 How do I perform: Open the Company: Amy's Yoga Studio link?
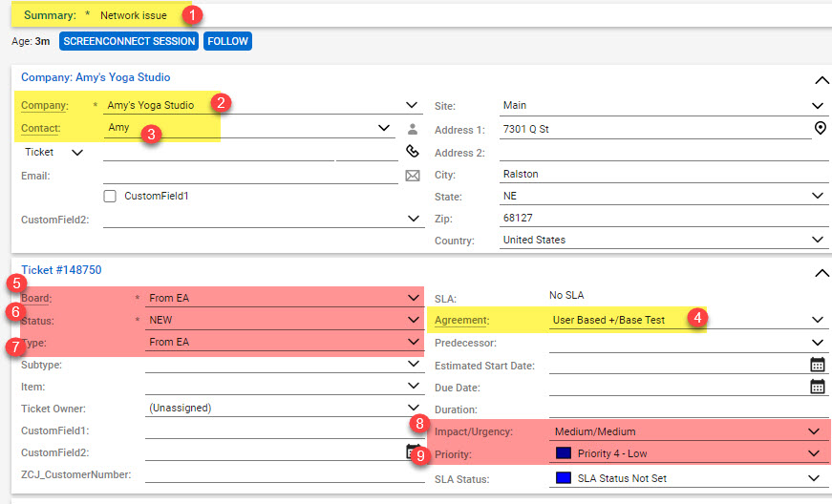(96, 77)
